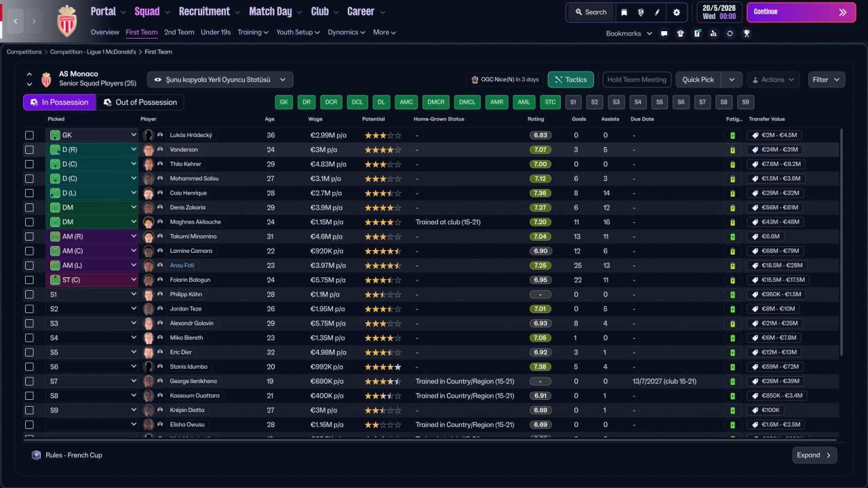Go forward with the right arrow navigation button
Screen dimensions: 868x488
point(34,21)
